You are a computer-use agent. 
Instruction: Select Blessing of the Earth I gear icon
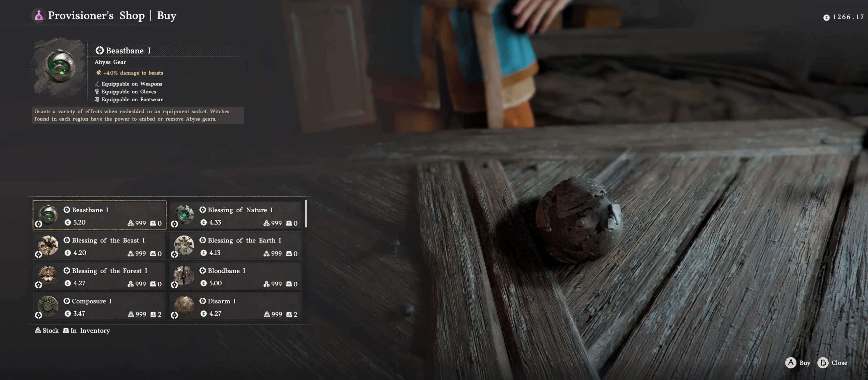point(184,245)
